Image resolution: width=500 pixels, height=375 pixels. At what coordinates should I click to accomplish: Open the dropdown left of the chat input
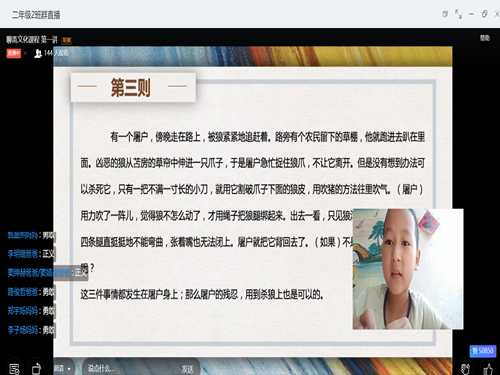point(62,368)
